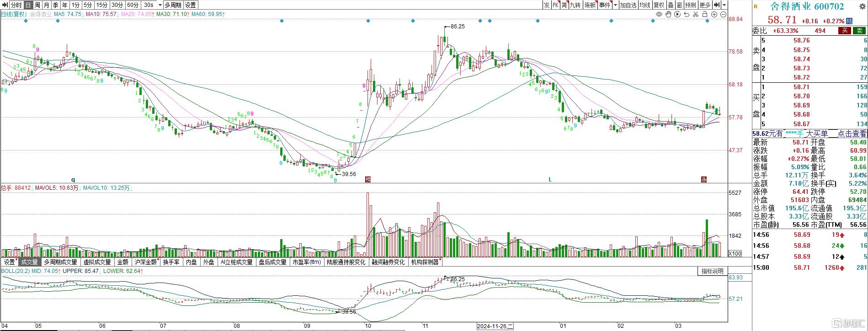868x331 pixels.
Task: Toggle 均线 moving average lines
Action: 645,5
